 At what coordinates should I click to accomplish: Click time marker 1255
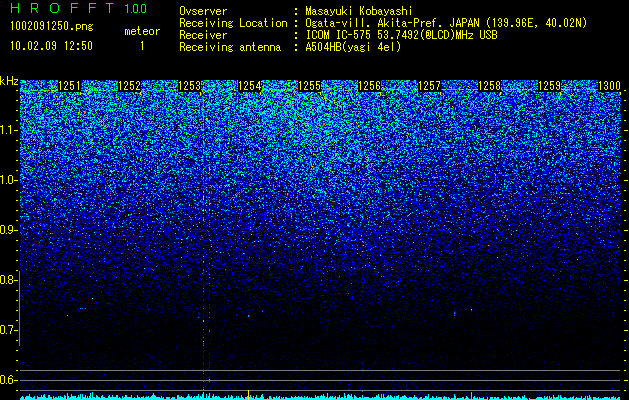310,86
